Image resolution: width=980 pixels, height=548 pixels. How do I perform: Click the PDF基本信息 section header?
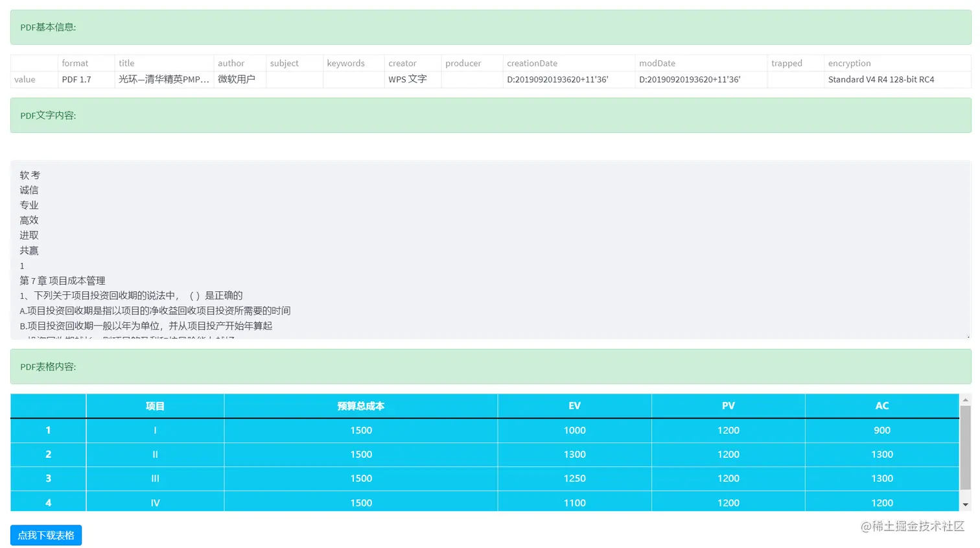(x=491, y=27)
